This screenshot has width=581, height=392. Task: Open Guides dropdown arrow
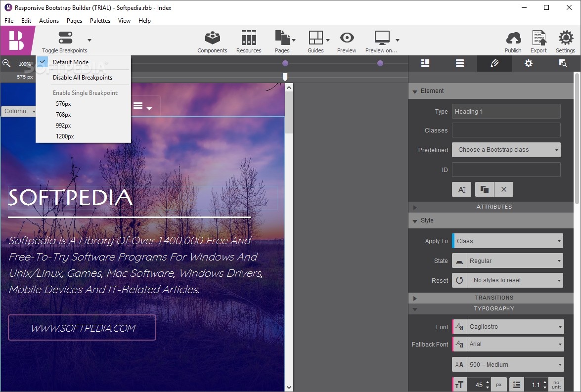(x=328, y=40)
